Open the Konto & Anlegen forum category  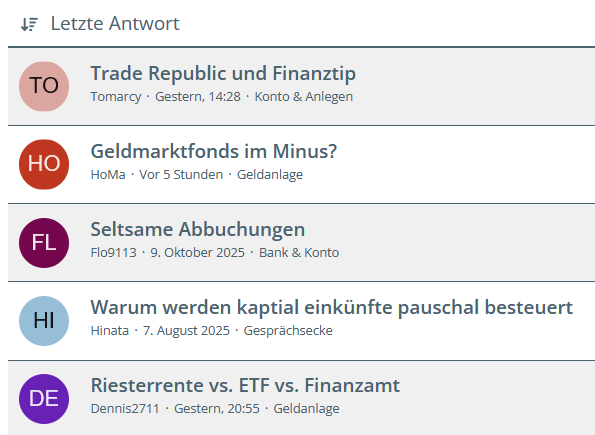304,97
